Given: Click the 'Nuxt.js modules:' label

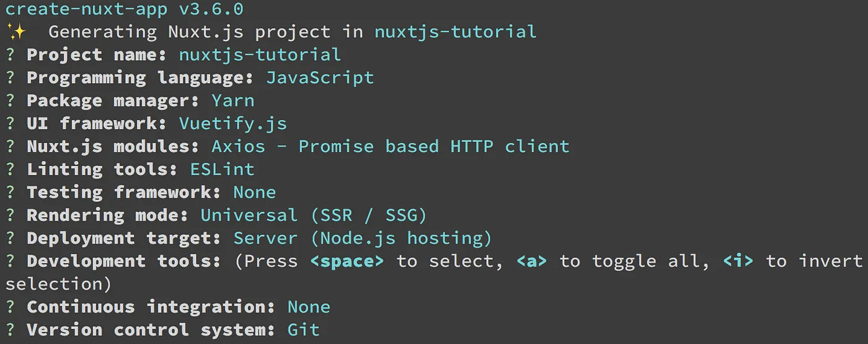Looking at the screenshot, I should 113,146.
